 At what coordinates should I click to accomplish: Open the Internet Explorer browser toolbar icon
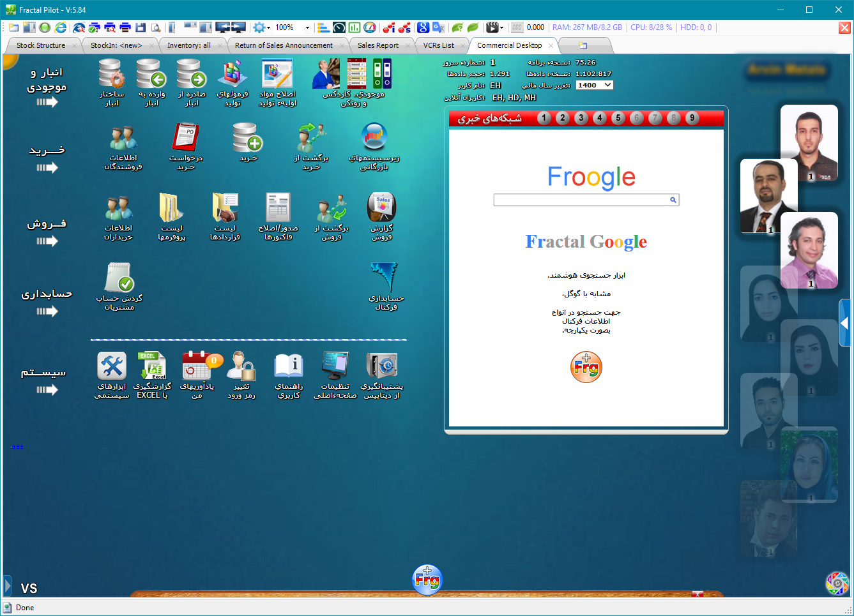[61, 27]
